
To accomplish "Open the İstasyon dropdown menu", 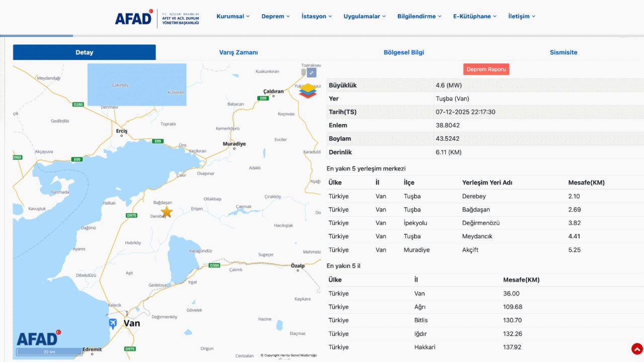I will pos(316,16).
